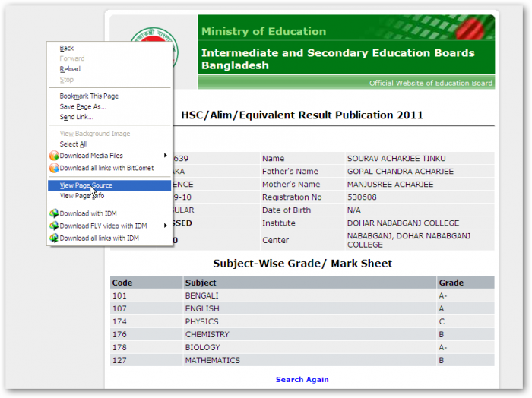
Task: Click the Mother's Name label
Action: tap(291, 185)
